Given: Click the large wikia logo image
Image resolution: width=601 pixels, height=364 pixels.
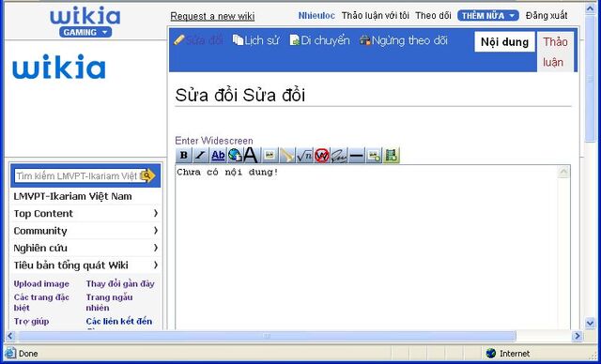Looking at the screenshot, I should click(x=59, y=67).
